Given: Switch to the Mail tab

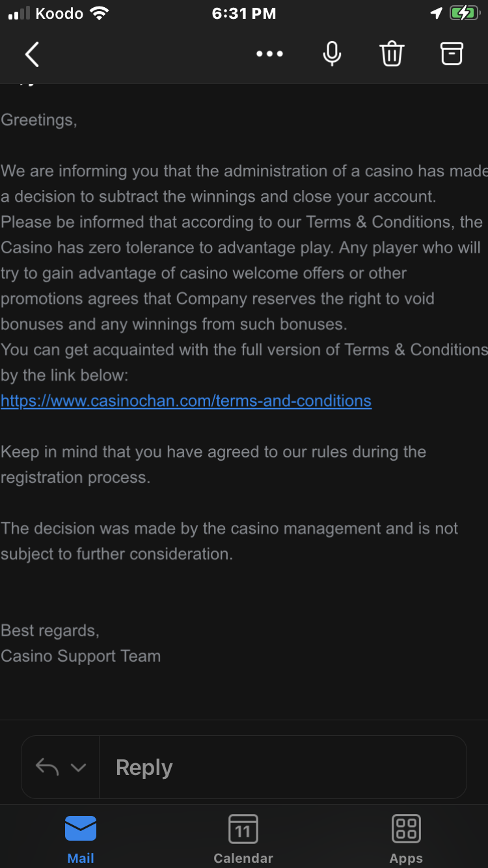Looking at the screenshot, I should [81, 839].
